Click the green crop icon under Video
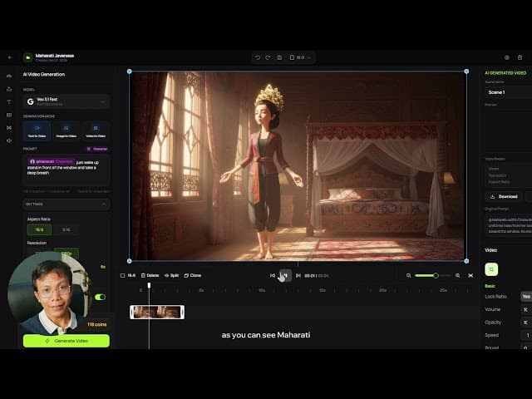The width and height of the screenshot is (532, 399). point(491,269)
